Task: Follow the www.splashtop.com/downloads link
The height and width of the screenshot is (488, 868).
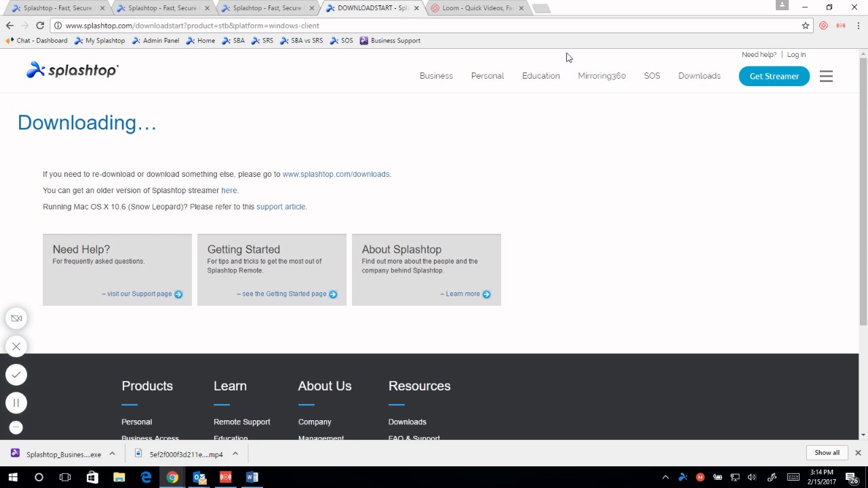Action: (336, 174)
